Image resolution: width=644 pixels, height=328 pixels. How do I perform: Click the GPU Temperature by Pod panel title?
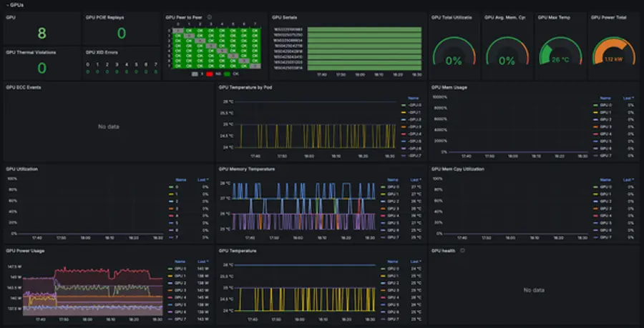coord(245,87)
